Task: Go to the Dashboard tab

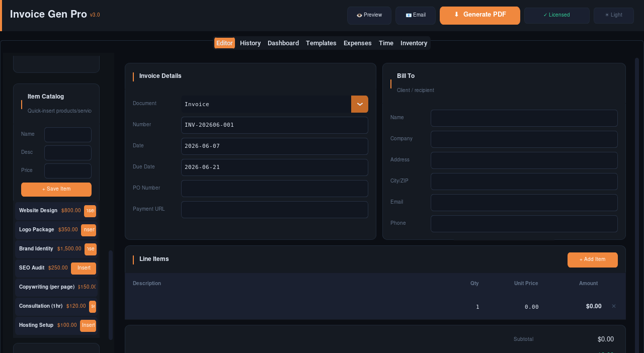Action: click(283, 43)
